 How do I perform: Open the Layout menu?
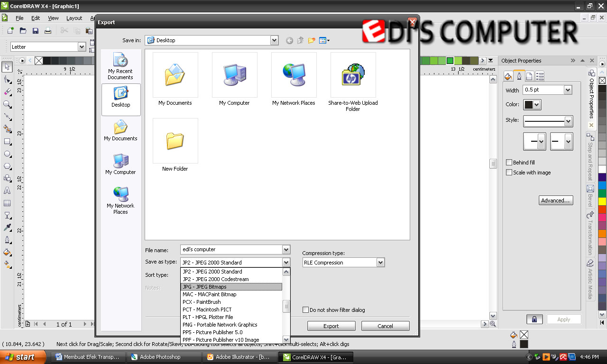(x=74, y=18)
